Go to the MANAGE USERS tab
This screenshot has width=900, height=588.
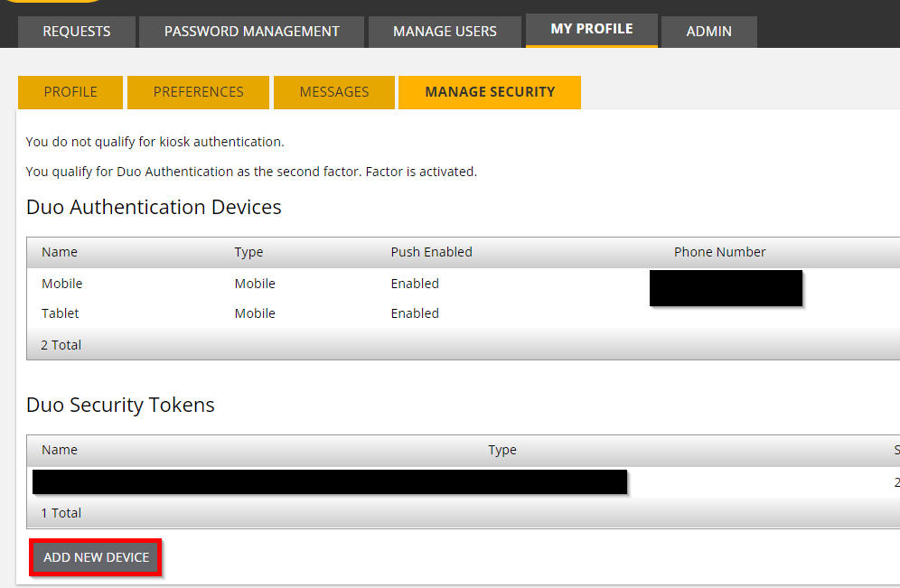click(444, 32)
